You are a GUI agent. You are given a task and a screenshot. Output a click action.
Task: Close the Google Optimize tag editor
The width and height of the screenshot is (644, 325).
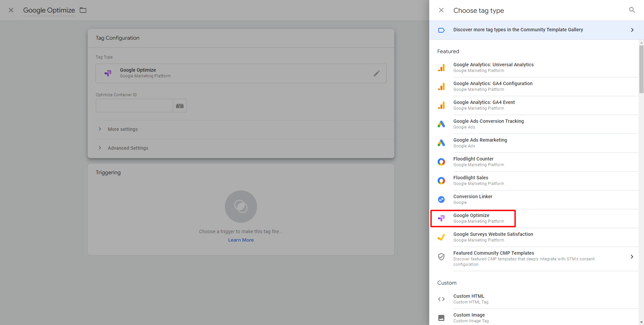pos(11,10)
